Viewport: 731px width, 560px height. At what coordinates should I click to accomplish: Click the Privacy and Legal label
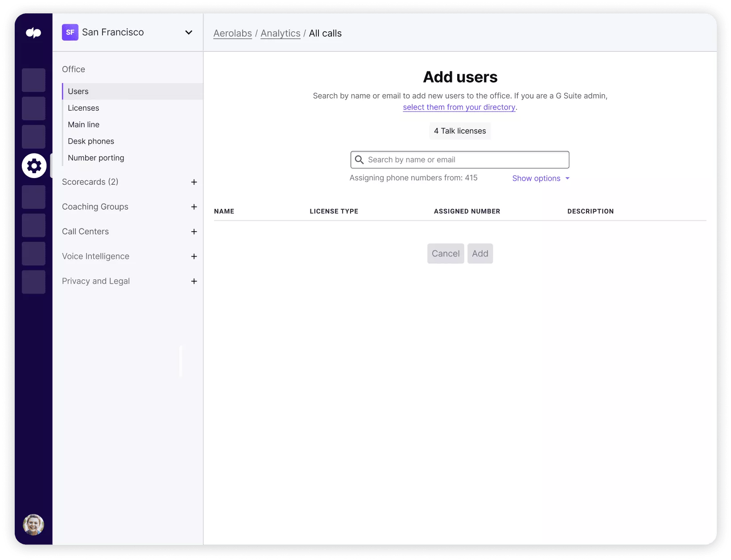[96, 281]
